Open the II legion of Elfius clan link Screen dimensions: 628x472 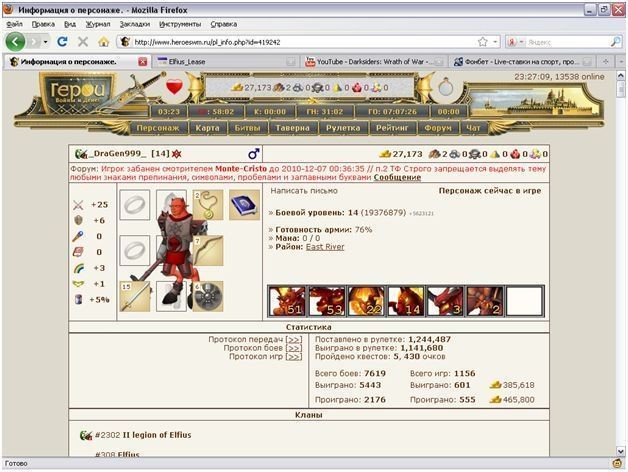pos(157,435)
